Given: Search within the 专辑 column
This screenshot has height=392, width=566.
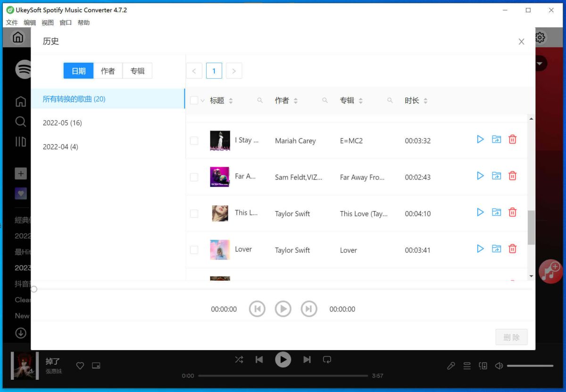Looking at the screenshot, I should 390,100.
